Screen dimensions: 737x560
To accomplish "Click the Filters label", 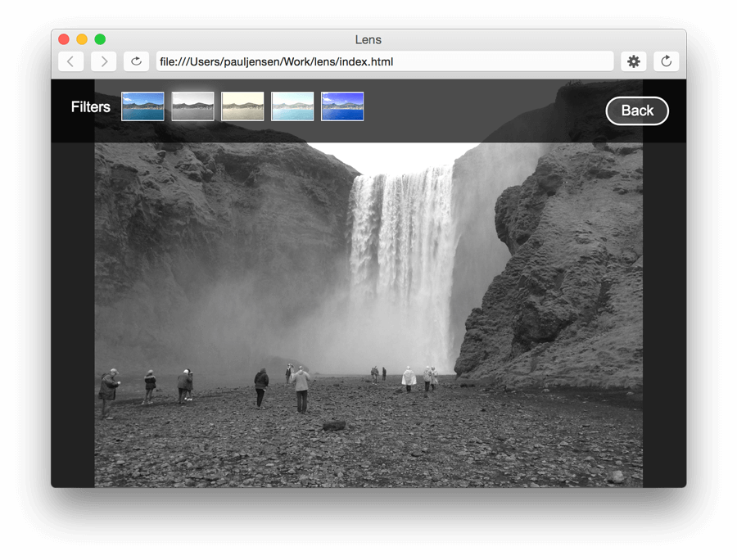I will pos(91,107).
